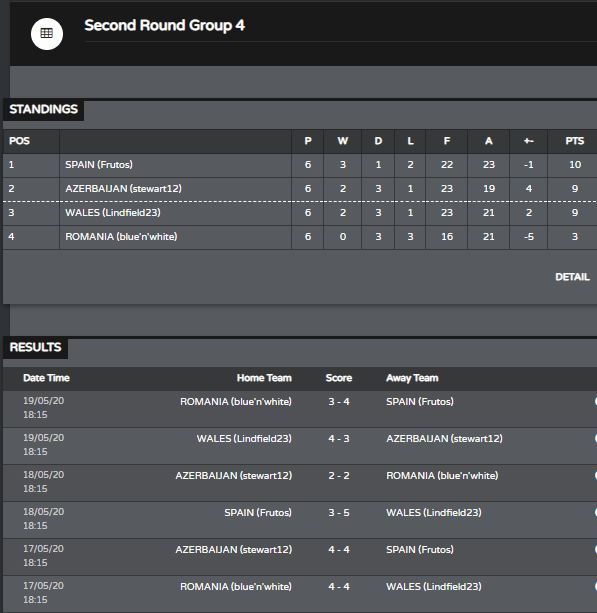
Task: Select the STANDINGS tab header
Action: tap(43, 109)
